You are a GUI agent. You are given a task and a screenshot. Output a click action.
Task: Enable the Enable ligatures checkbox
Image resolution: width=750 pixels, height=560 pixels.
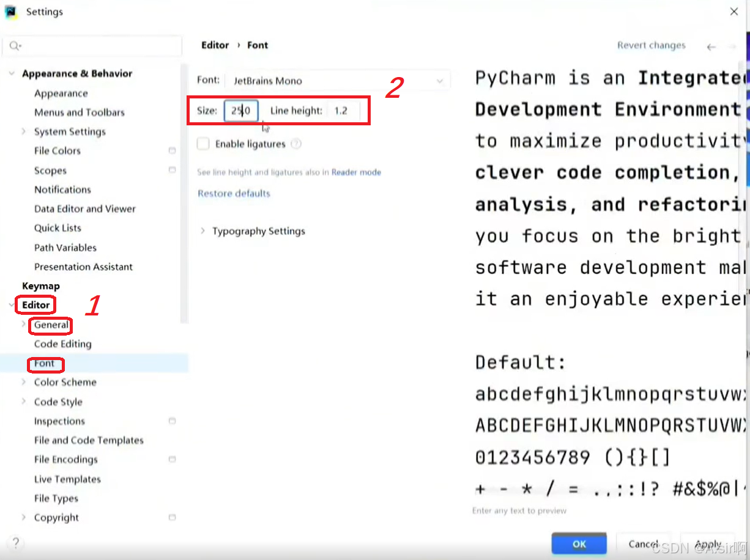click(x=202, y=144)
